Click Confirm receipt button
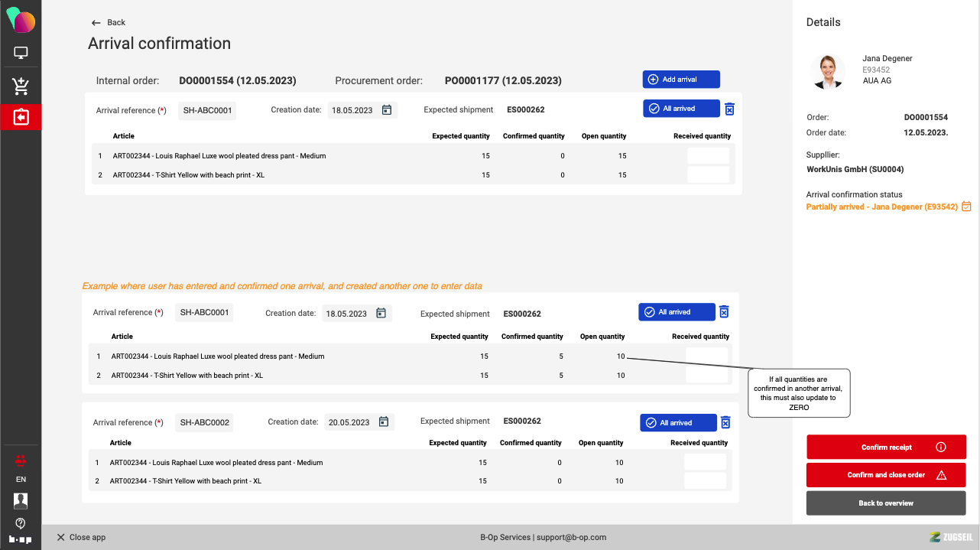The height and width of the screenshot is (550, 980). click(886, 447)
